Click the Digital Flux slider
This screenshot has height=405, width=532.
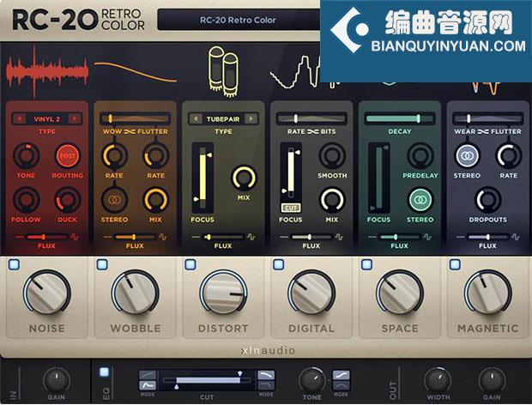coord(311,237)
